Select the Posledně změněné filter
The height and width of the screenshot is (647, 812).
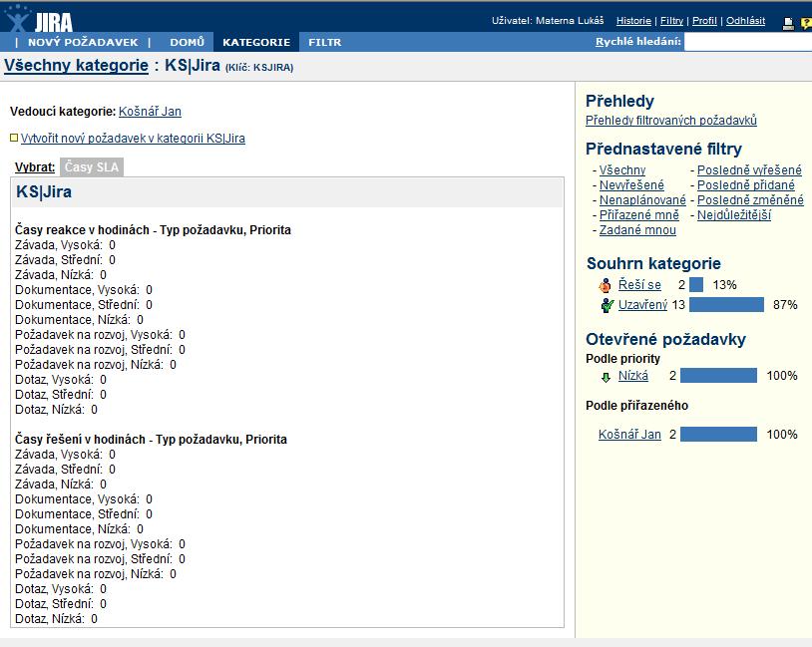pos(750,200)
